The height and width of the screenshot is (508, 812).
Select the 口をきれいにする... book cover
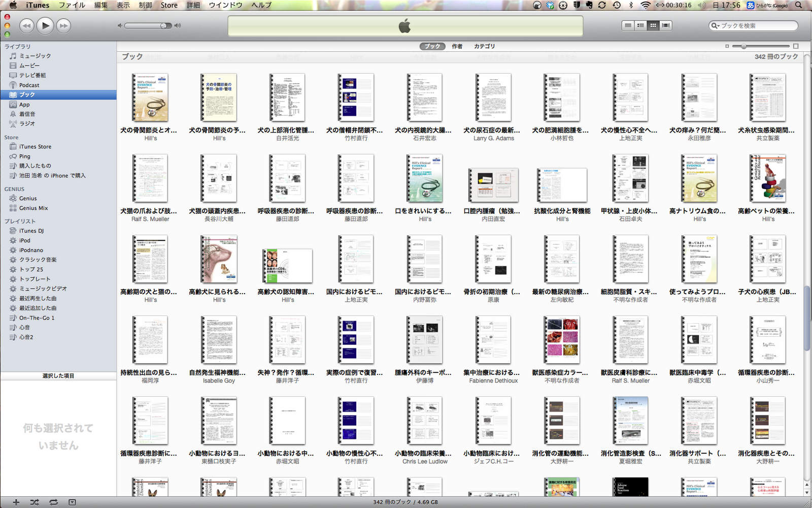425,178
